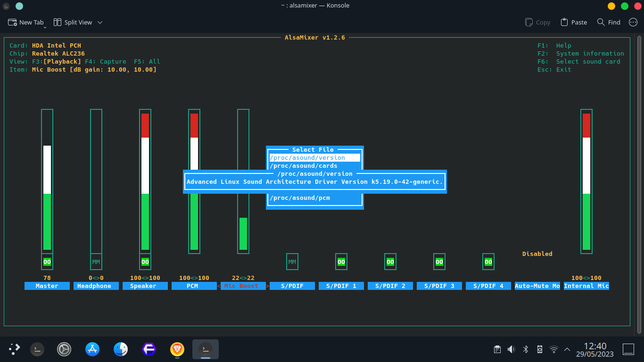Select the Internal Mic channel label
644x362 pixels.
click(x=586, y=286)
